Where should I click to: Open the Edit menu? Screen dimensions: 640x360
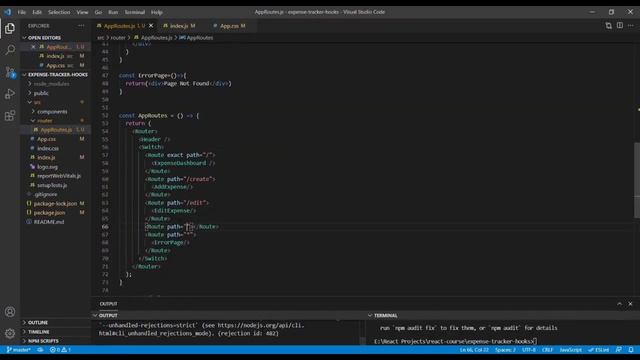tap(37, 12)
